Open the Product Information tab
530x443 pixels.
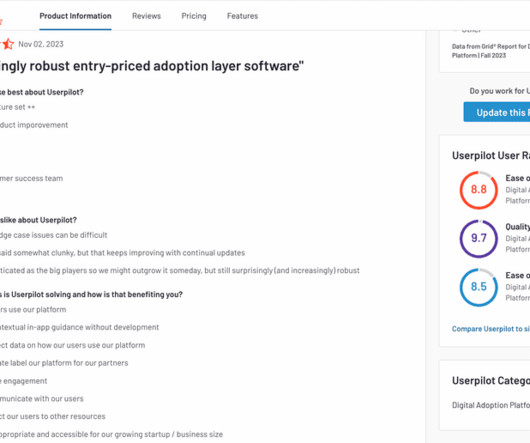pyautogui.click(x=75, y=16)
